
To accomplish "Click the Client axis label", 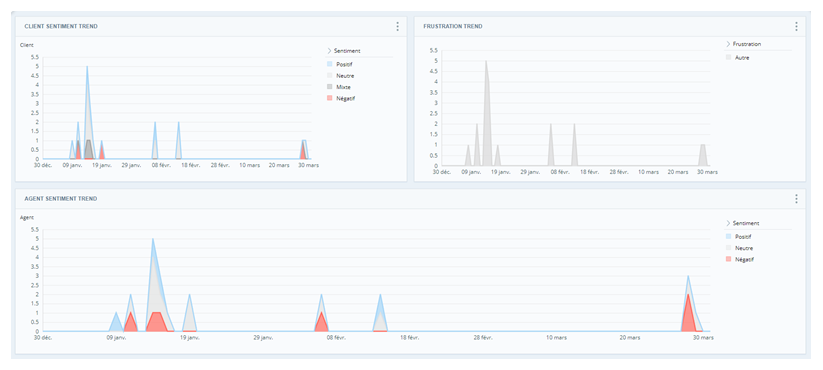I will point(26,45).
